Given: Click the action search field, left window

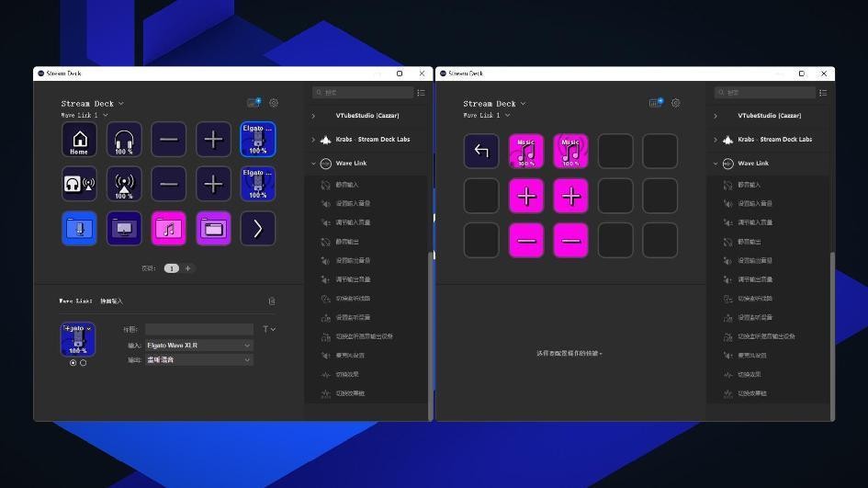Looking at the screenshot, I should coord(363,93).
